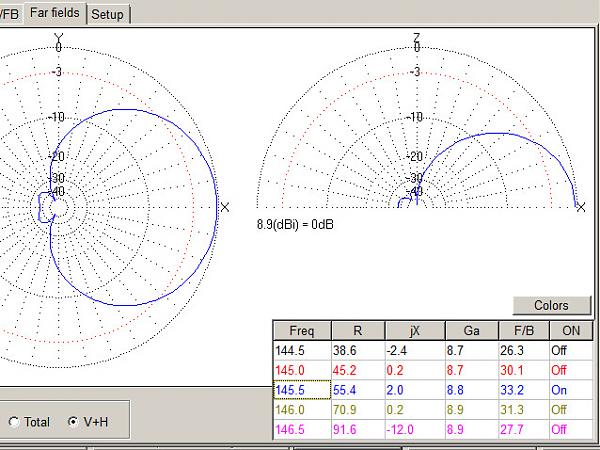The width and height of the screenshot is (600, 450).
Task: Click the F/B value 31.3
Action: pos(524,410)
